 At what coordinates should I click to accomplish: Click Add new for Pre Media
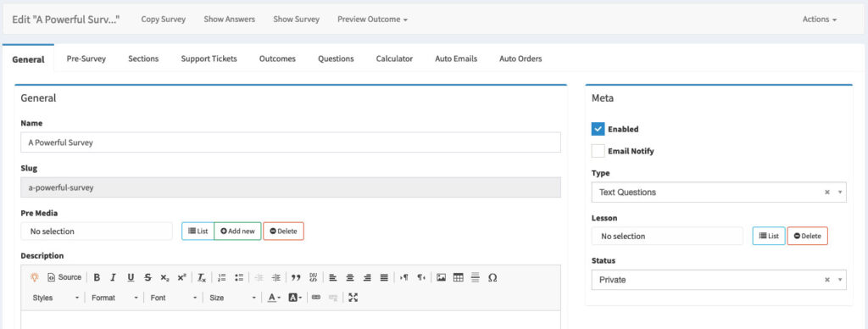pyautogui.click(x=237, y=231)
